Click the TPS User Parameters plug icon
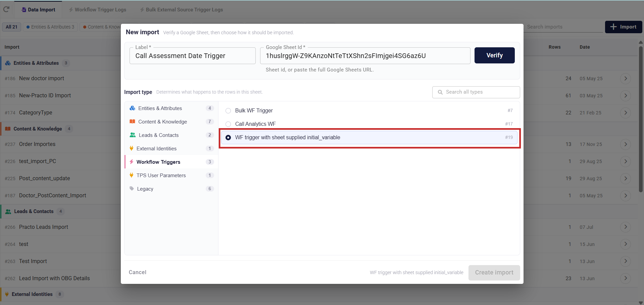 pos(132,175)
